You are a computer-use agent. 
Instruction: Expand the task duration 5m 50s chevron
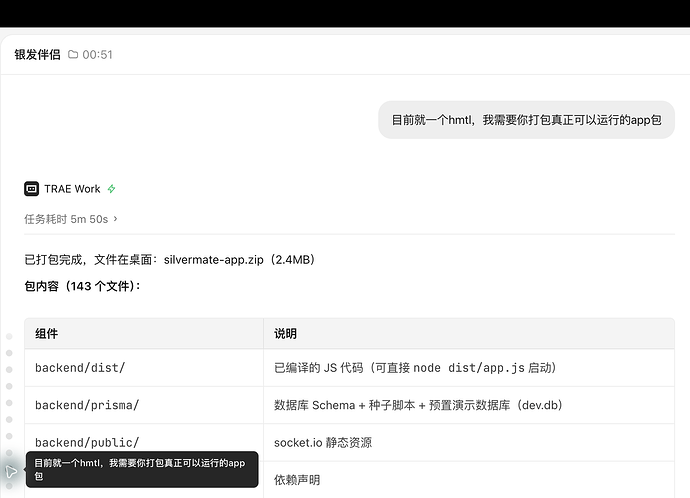[115, 219]
